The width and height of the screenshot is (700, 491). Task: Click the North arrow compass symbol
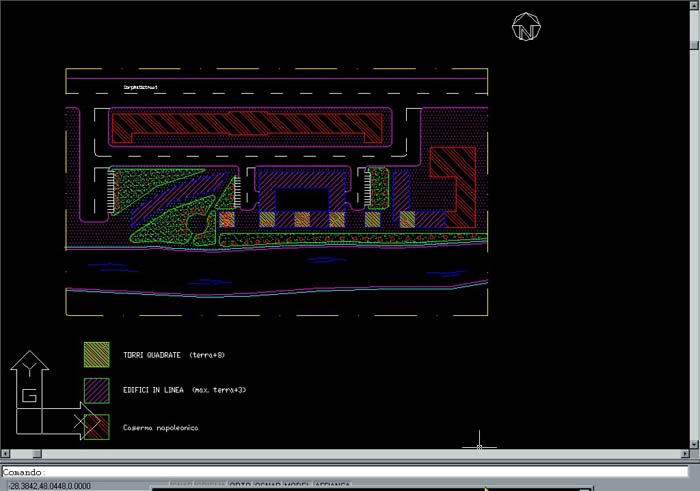tap(526, 28)
